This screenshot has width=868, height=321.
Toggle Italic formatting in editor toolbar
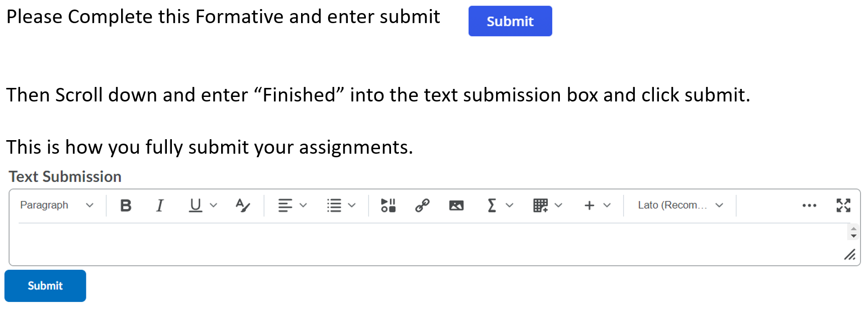click(x=160, y=205)
